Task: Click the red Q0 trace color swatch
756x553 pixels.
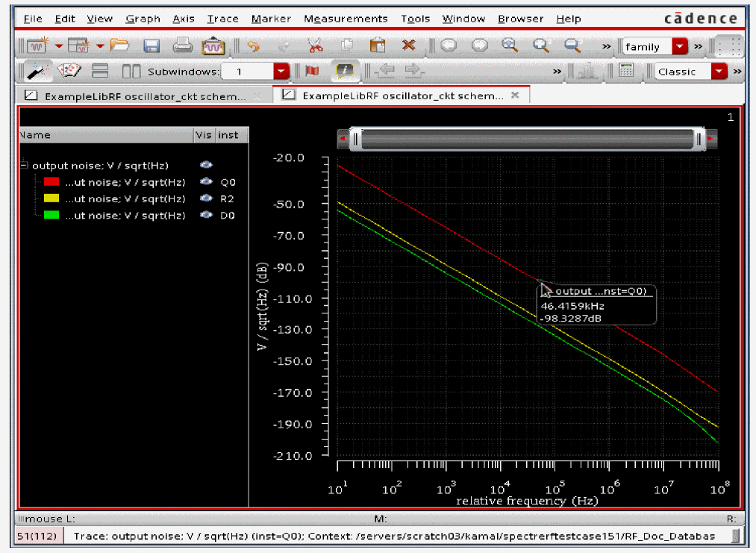Action: click(51, 182)
